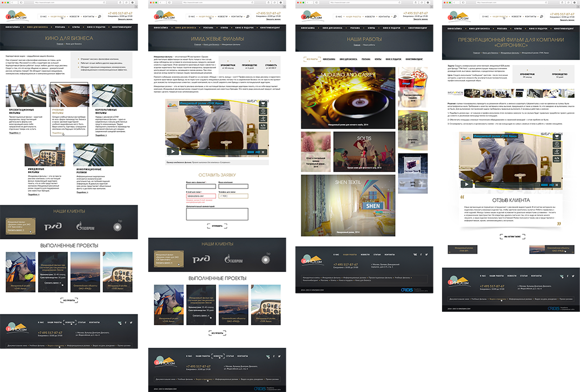Click the Газпром logo on the Имиджевые фильмы page
580x392 pixels.
tap(233, 260)
